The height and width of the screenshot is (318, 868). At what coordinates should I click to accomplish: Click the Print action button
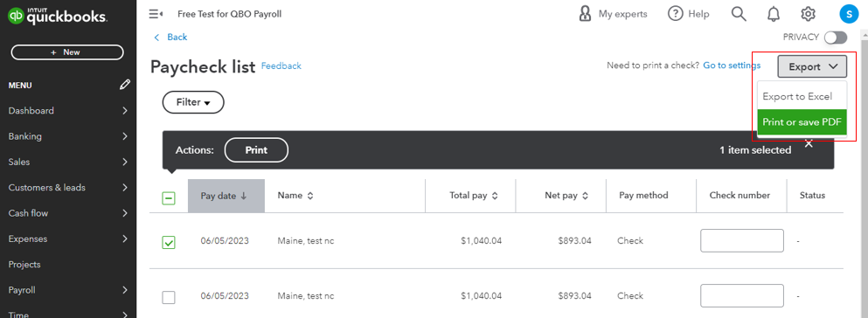[x=256, y=150]
